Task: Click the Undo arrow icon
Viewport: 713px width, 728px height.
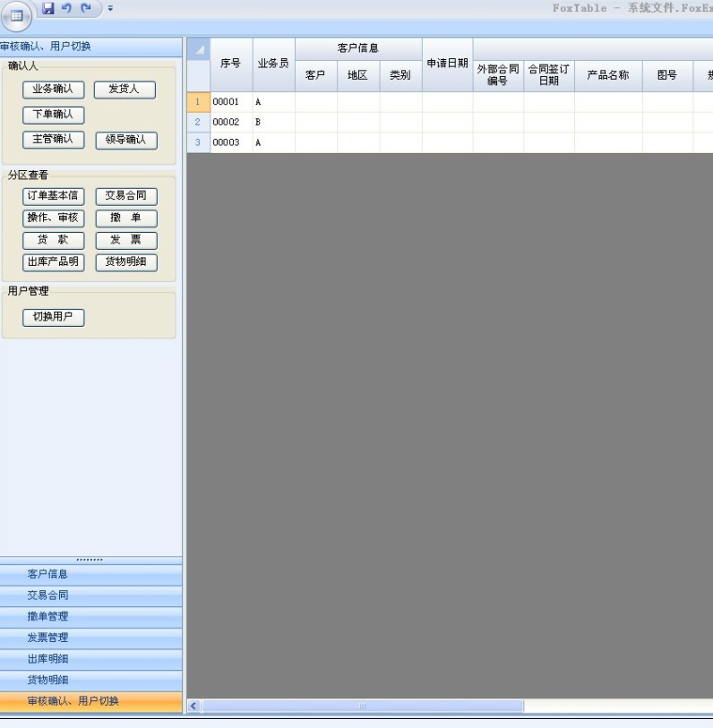Action: pyautogui.click(x=67, y=8)
